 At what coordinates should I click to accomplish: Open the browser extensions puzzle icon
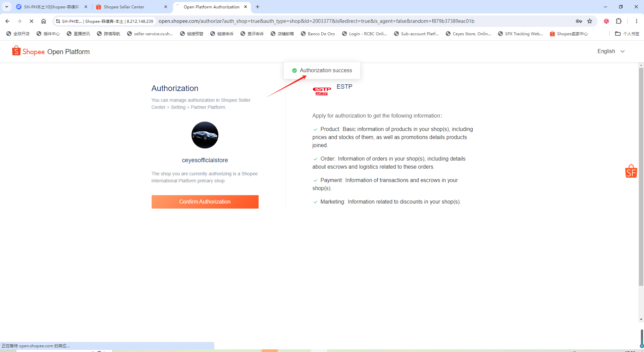pos(619,21)
